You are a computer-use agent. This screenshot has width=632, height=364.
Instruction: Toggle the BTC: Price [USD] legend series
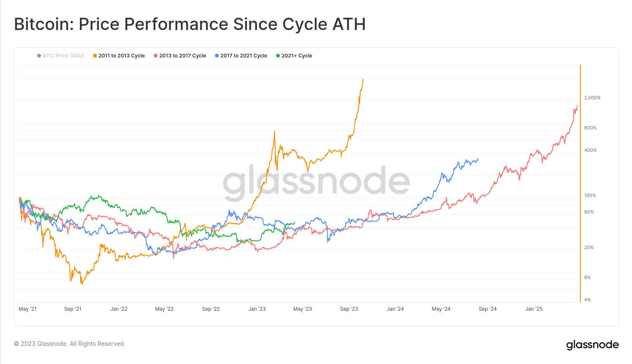[x=60, y=56]
